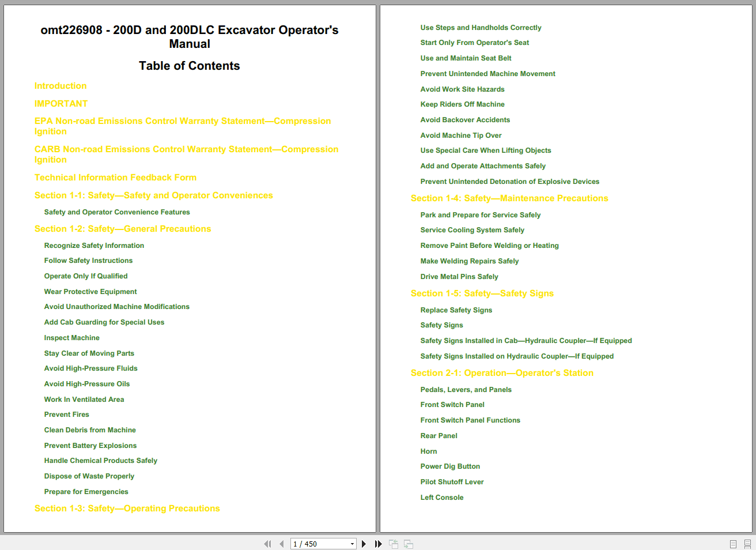756x550 pixels.
Task: Click the go to next view icon
Action: (x=409, y=544)
